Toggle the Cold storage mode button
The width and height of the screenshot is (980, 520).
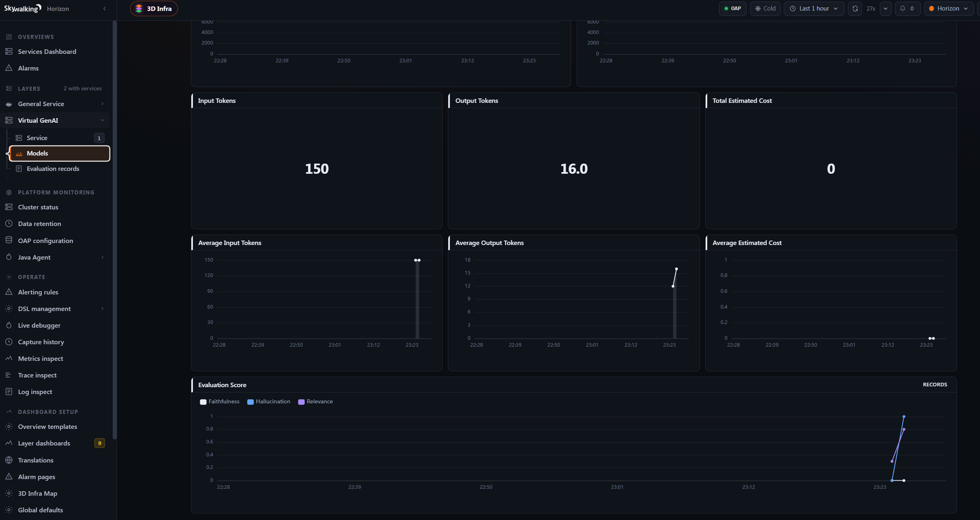765,9
